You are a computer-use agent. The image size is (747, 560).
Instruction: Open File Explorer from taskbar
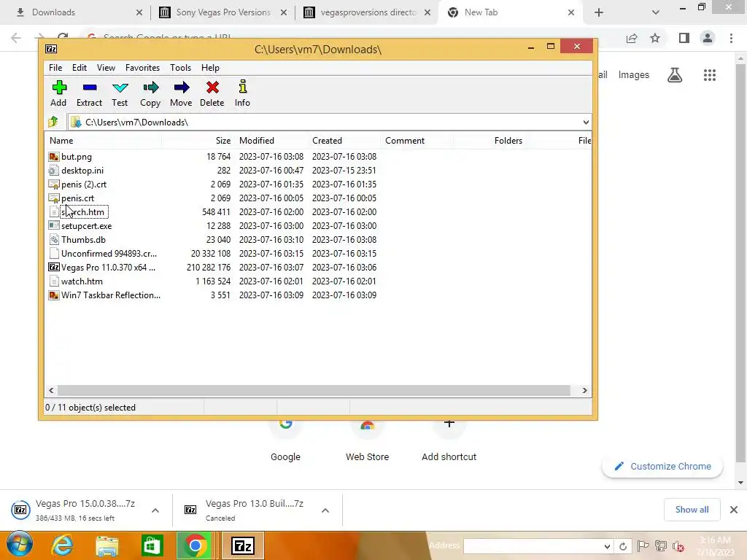pos(107,545)
